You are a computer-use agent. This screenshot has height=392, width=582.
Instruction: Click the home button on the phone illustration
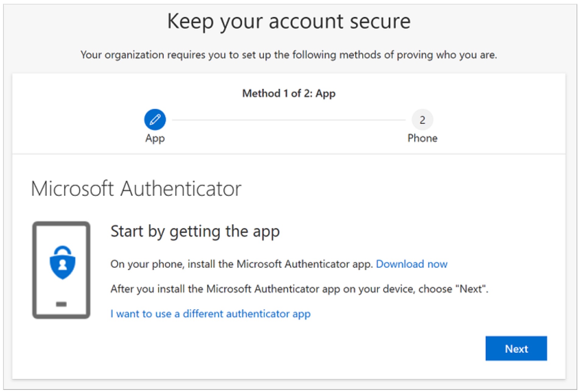(x=61, y=304)
